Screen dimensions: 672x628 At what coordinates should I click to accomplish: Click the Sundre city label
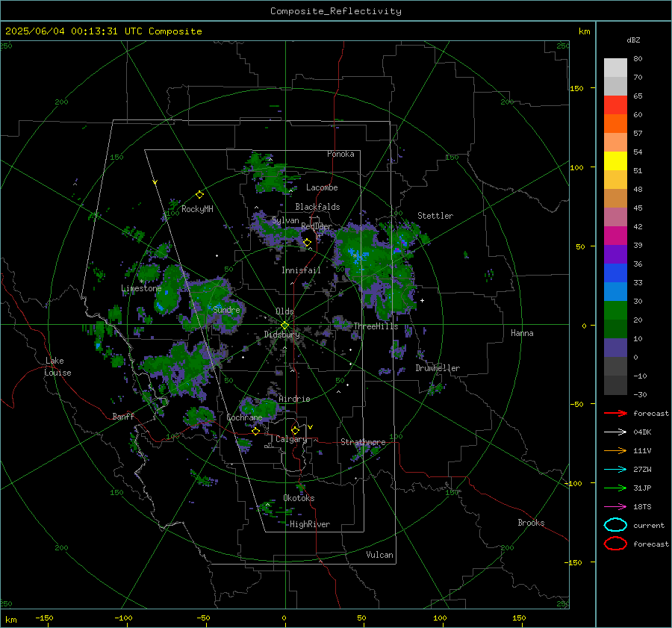click(x=226, y=309)
